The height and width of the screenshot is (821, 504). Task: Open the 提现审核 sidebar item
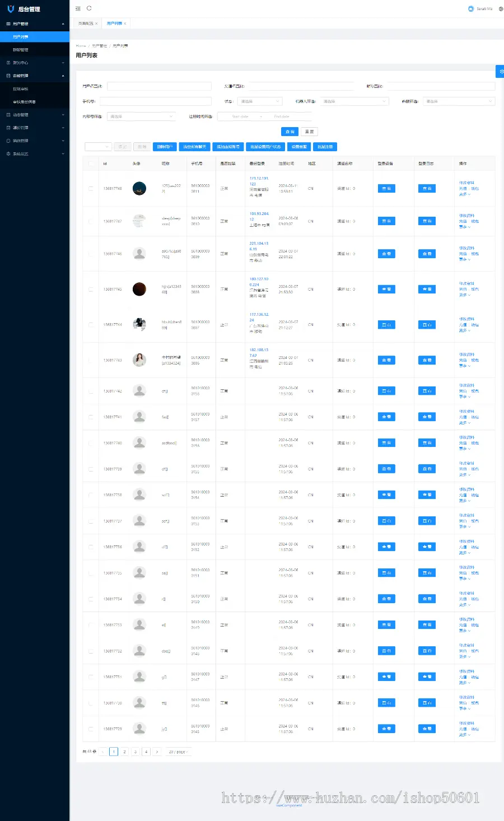(35, 89)
